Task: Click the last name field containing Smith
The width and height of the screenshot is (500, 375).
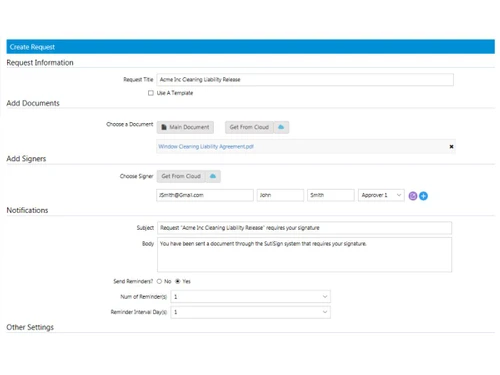Action: 331,195
